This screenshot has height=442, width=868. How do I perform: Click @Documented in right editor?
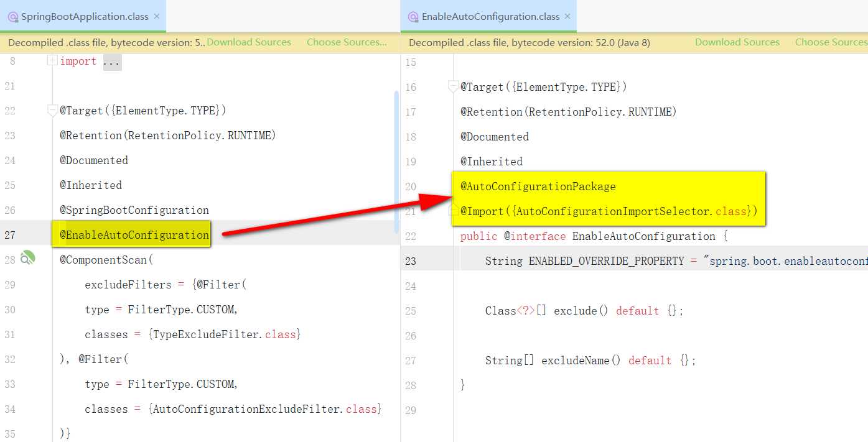coord(495,137)
